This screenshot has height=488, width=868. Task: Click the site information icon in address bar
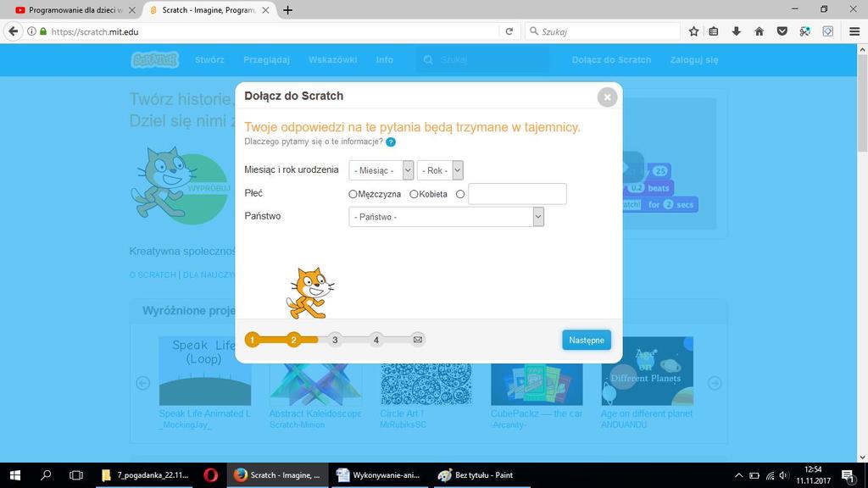click(31, 31)
